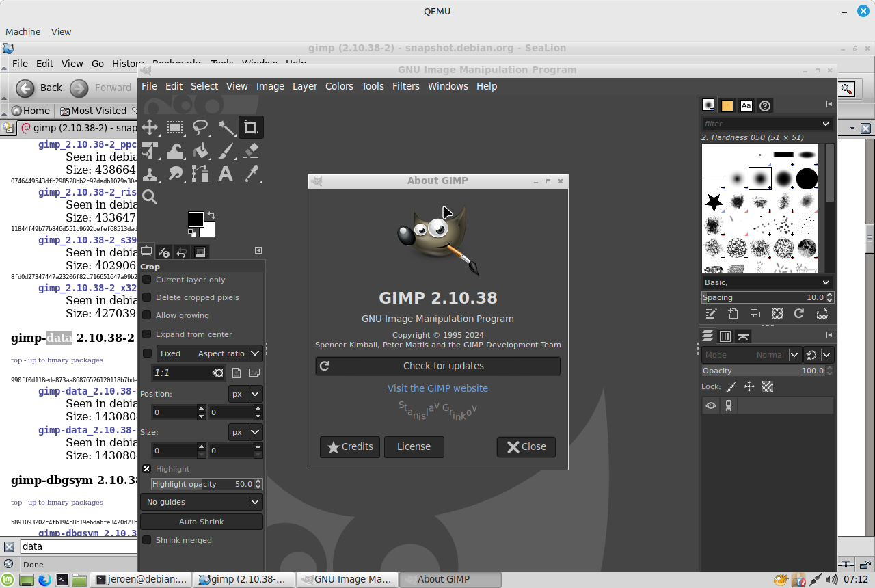Open the No guides dropdown
This screenshot has width=875, height=588.
click(x=201, y=502)
